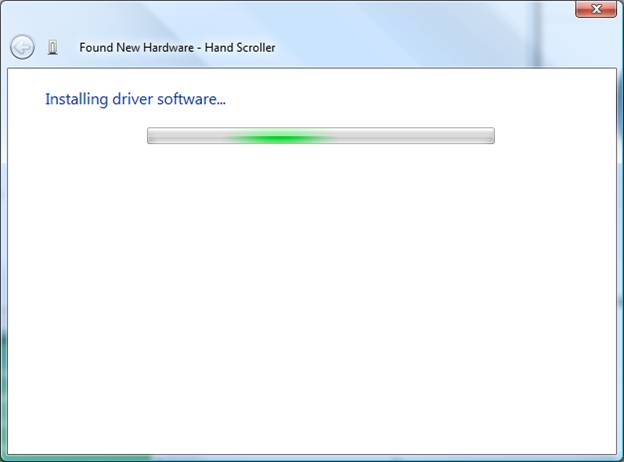Click the hardware device icon in title

(53, 48)
